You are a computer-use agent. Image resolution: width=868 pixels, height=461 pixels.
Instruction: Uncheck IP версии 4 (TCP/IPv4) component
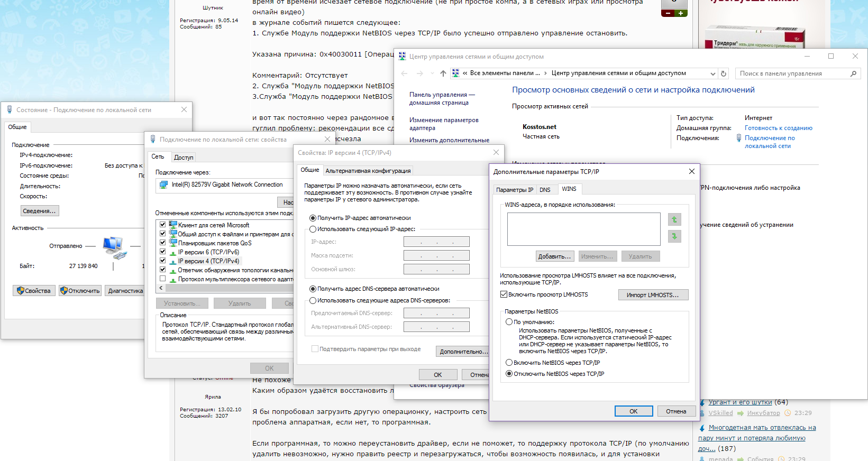click(163, 261)
